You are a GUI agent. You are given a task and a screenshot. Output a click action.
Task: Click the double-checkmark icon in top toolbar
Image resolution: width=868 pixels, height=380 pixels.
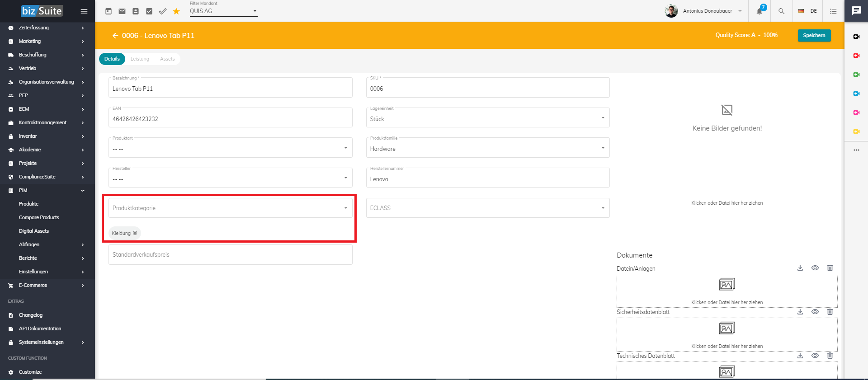point(163,11)
